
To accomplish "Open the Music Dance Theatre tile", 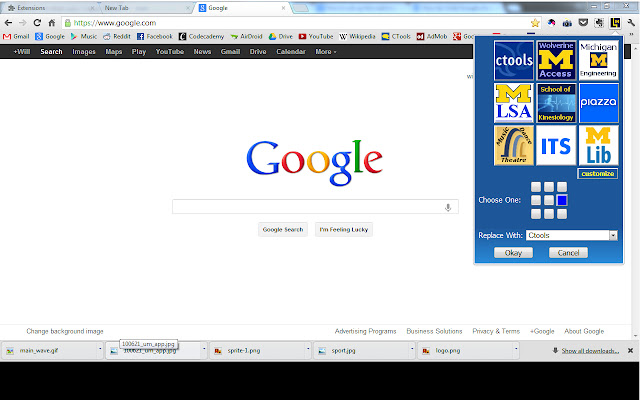I will [514, 145].
